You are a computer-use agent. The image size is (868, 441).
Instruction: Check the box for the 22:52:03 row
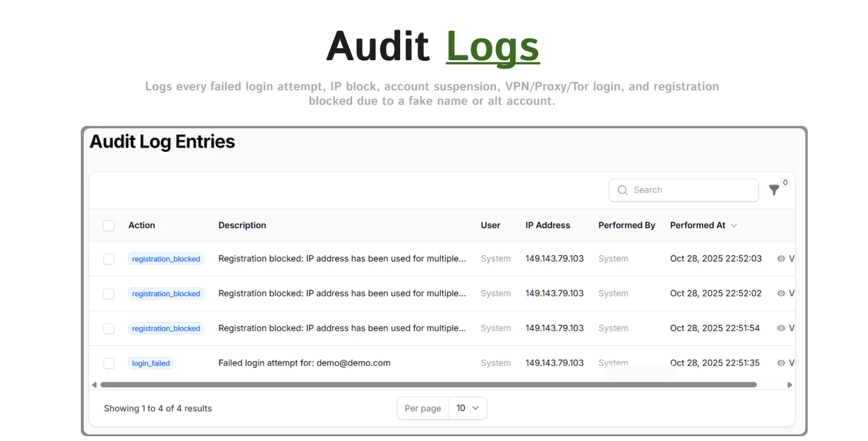[x=108, y=259]
